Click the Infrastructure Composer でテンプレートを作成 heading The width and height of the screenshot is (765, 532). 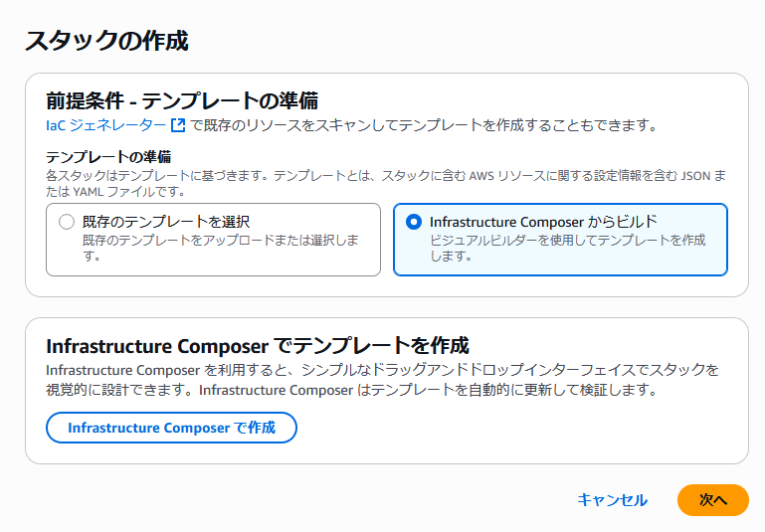[x=257, y=346]
